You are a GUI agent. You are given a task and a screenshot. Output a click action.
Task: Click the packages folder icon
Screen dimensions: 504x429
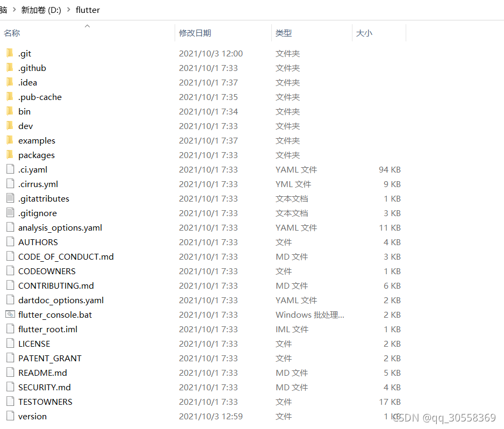pyautogui.click(x=10, y=154)
